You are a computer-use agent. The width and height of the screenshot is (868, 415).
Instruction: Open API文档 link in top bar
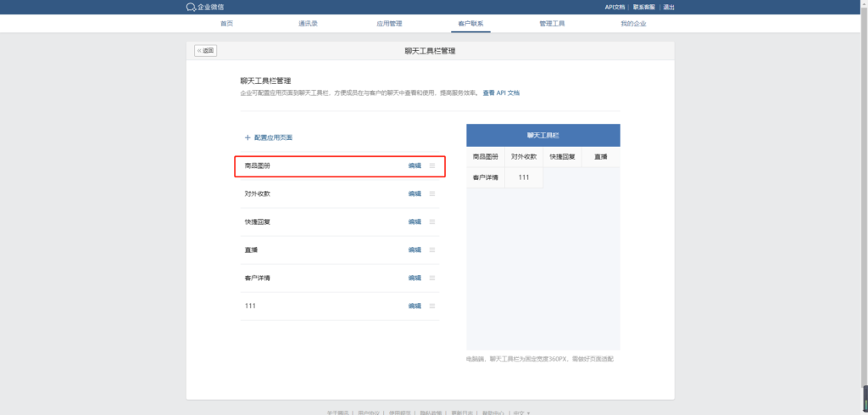(x=615, y=7)
